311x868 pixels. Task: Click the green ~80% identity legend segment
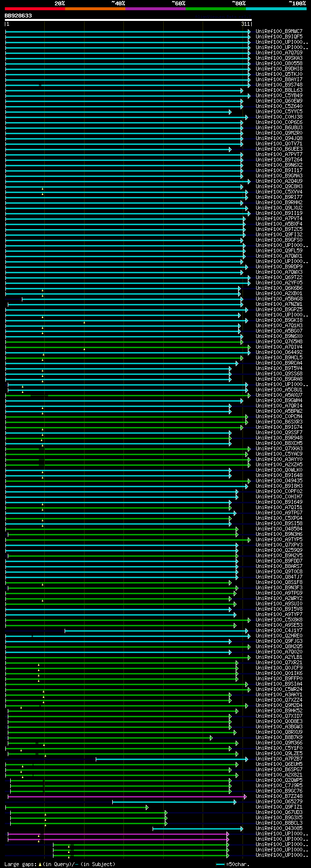pyautogui.click(x=216, y=9)
